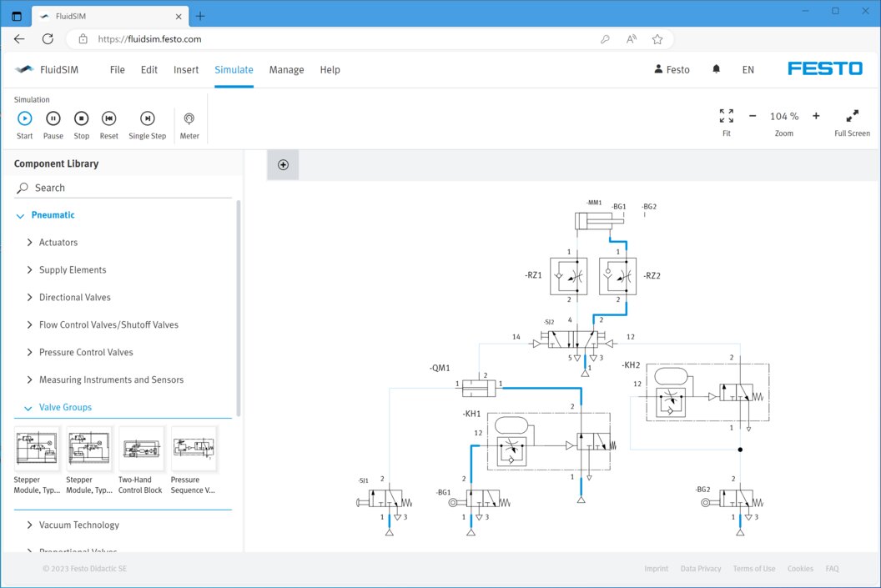Image resolution: width=881 pixels, height=588 pixels.
Task: Select the -QM1 valve in the circuit
Action: point(479,388)
